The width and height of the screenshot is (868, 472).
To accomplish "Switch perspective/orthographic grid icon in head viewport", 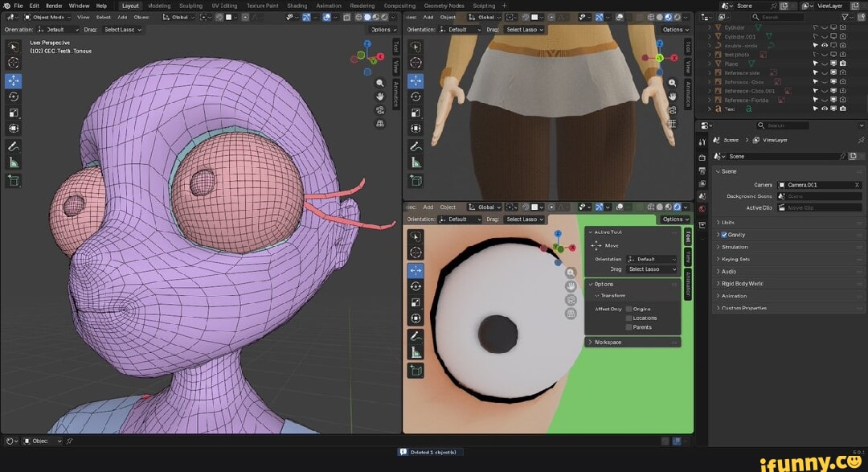I will coord(379,124).
